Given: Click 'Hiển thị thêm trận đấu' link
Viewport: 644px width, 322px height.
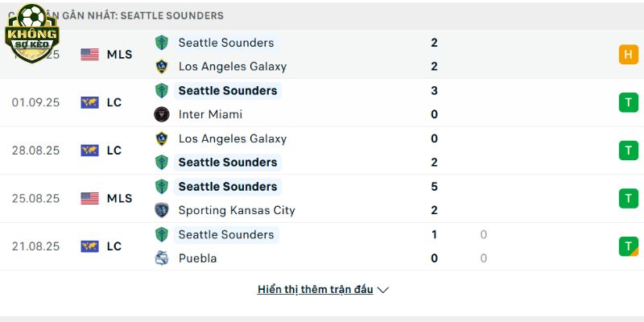Looking at the screenshot, I should click(x=315, y=290).
